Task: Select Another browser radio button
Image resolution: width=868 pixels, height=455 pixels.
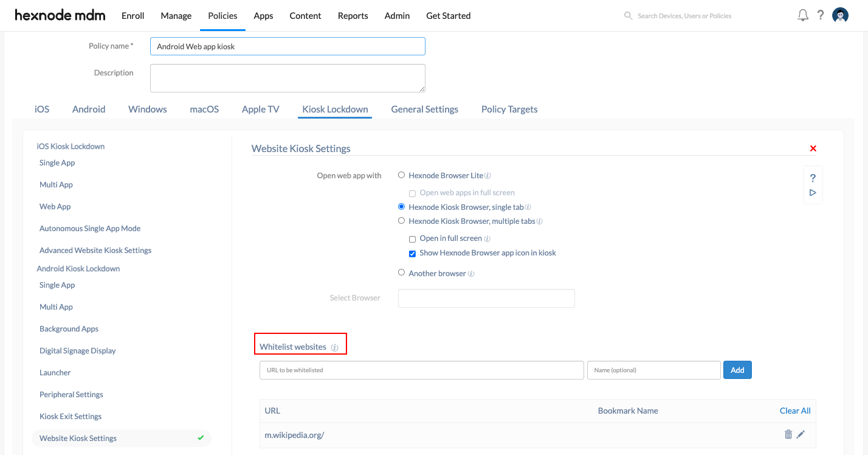Action: pos(401,273)
